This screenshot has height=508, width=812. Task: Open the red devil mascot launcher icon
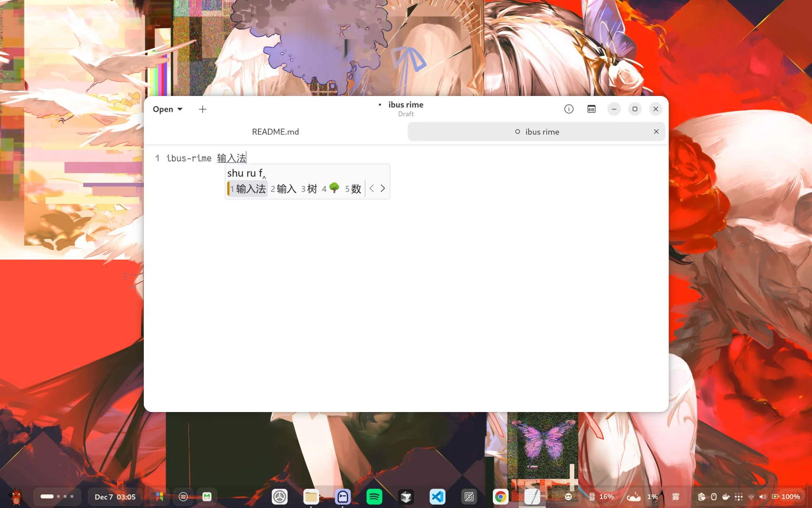pos(16,497)
